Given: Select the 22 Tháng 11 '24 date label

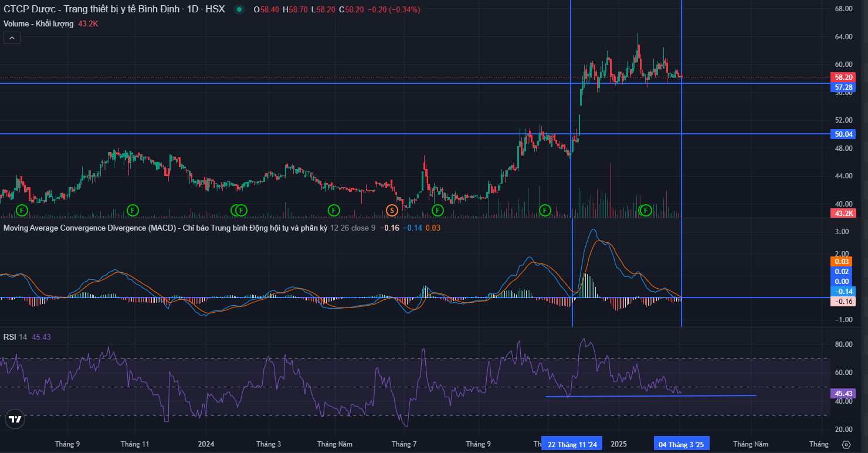Looking at the screenshot, I should pos(572,444).
